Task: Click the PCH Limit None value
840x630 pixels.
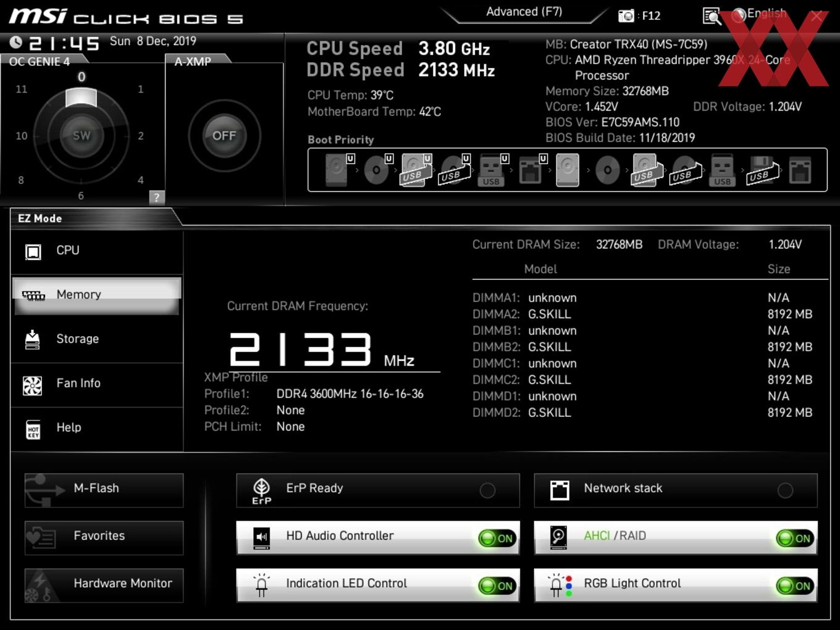Action: tap(290, 427)
